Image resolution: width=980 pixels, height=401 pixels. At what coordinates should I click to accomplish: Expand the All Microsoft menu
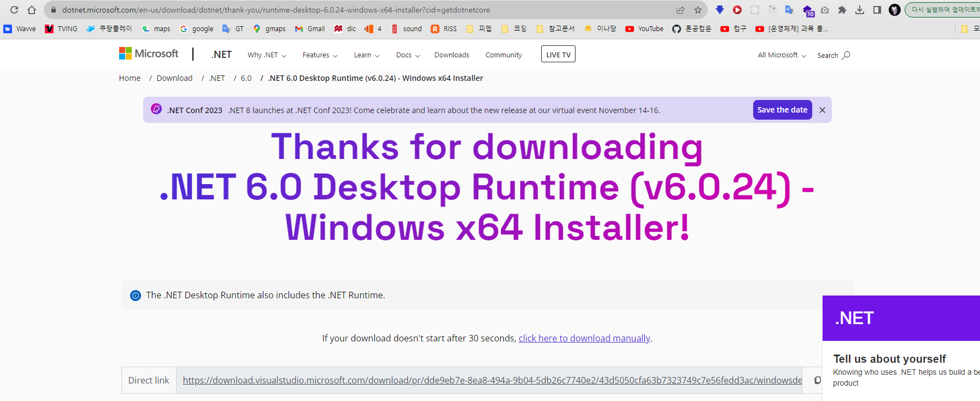tap(782, 55)
